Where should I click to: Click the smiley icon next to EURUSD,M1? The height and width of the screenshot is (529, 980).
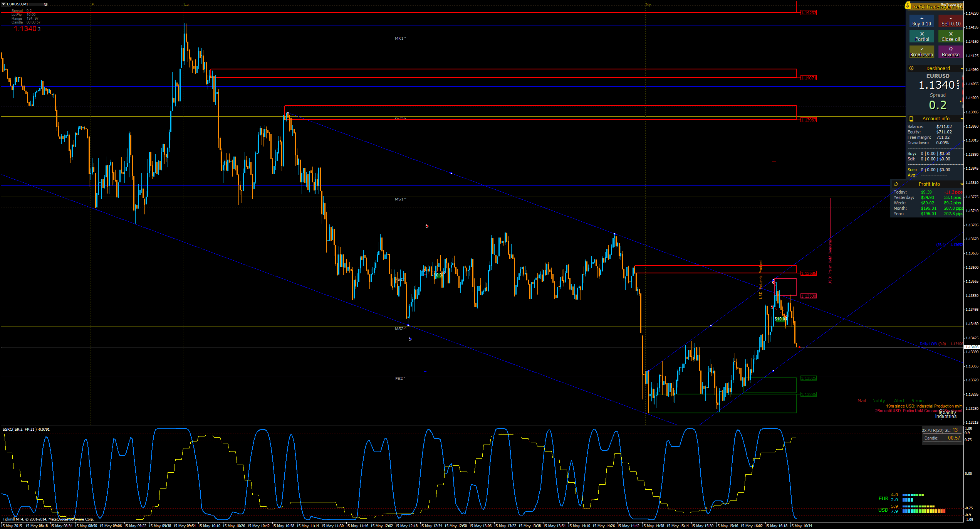45,4
